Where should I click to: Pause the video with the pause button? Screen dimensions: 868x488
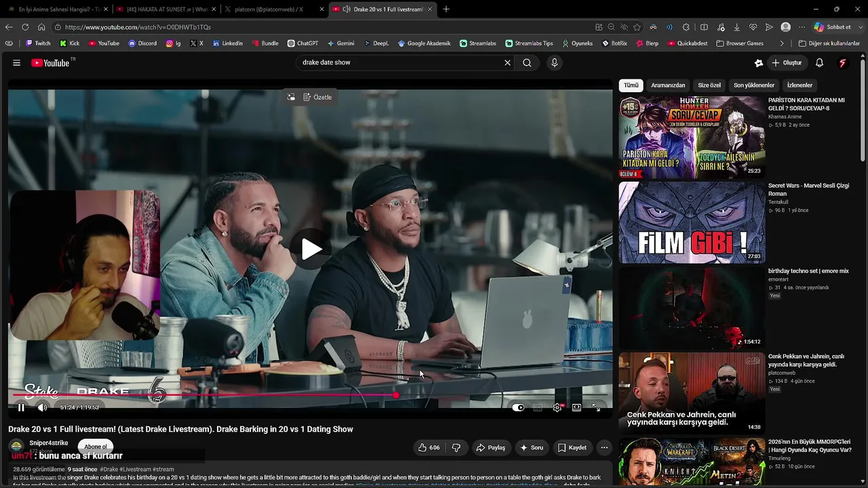click(x=21, y=407)
